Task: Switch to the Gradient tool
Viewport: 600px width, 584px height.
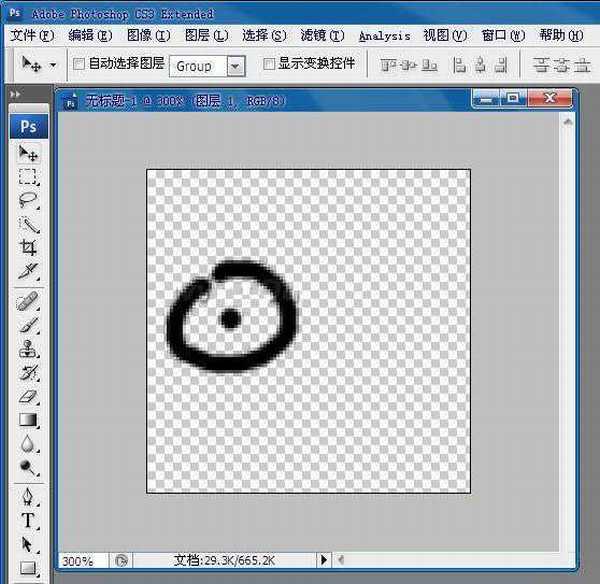Action: point(29,420)
